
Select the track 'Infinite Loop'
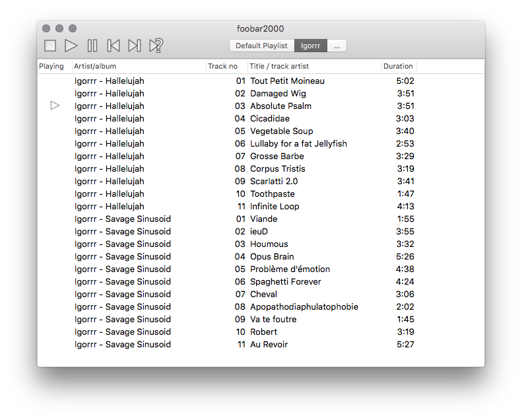(275, 207)
